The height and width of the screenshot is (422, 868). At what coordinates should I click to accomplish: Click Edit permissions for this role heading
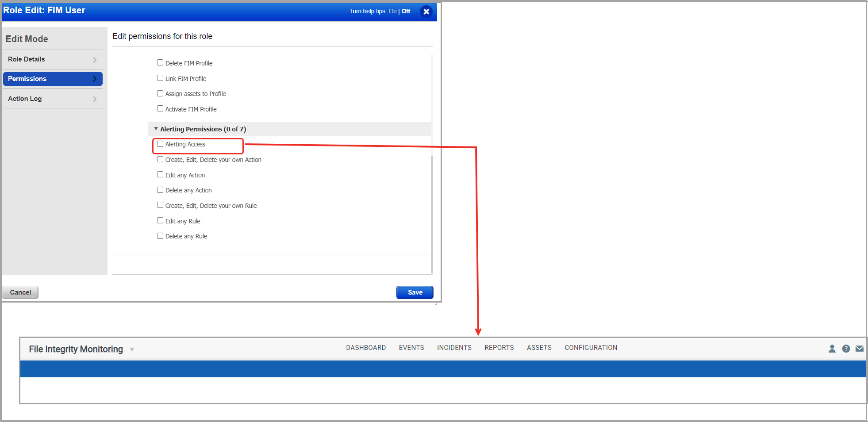(x=162, y=36)
